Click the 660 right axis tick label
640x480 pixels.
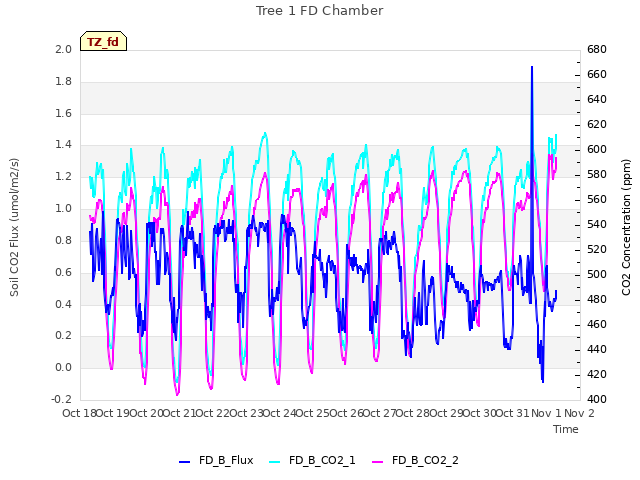click(x=597, y=74)
